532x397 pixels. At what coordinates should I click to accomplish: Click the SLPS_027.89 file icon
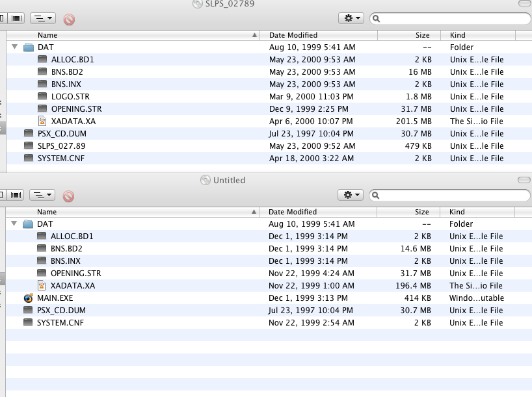pos(29,146)
